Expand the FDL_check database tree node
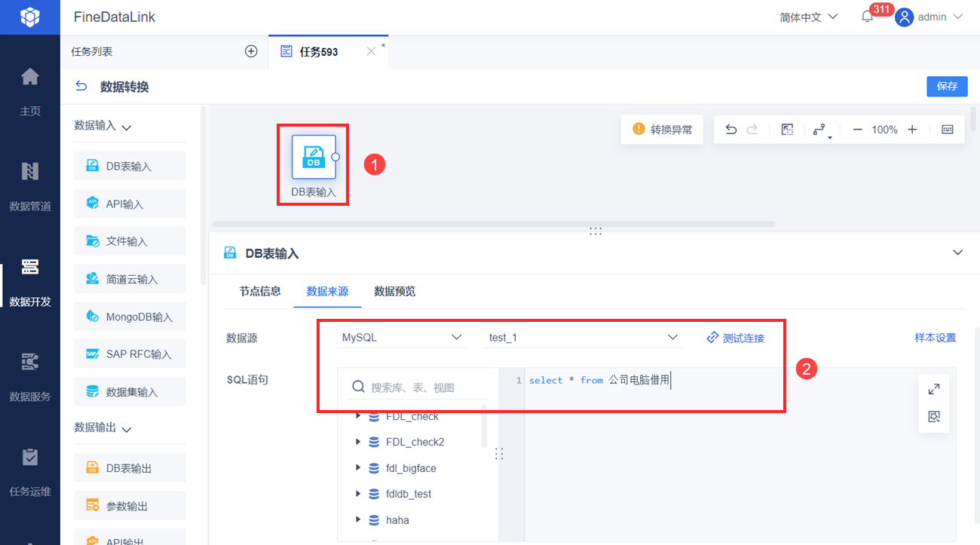 [x=358, y=416]
